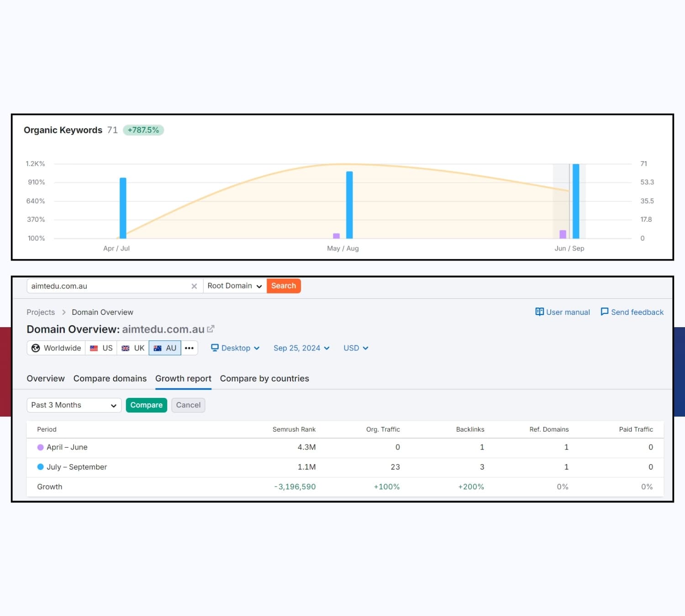Screen dimensions: 685x616
Task: Click the Paid Traffic column header
Action: [636, 429]
